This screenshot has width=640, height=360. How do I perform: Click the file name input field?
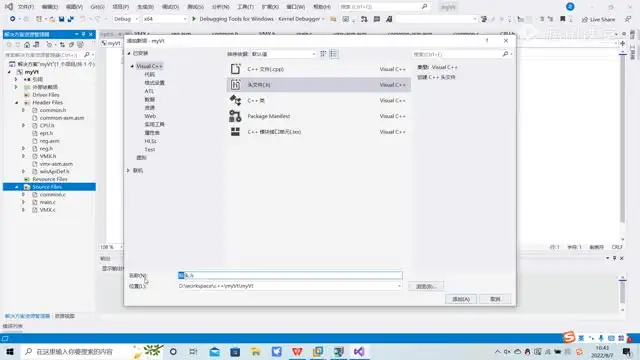tap(290, 276)
